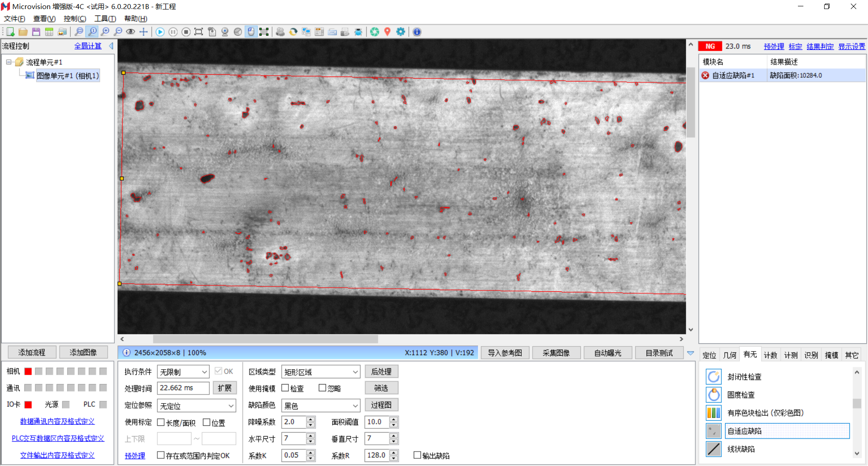Toggle the 忽略 checkbox

(322, 388)
